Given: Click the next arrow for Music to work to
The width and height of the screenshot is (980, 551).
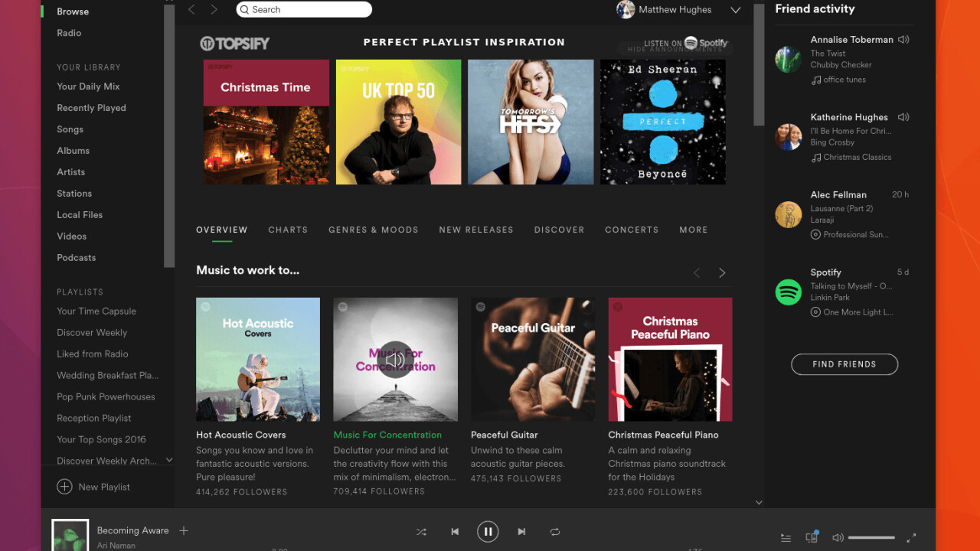Looking at the screenshot, I should click(x=721, y=272).
